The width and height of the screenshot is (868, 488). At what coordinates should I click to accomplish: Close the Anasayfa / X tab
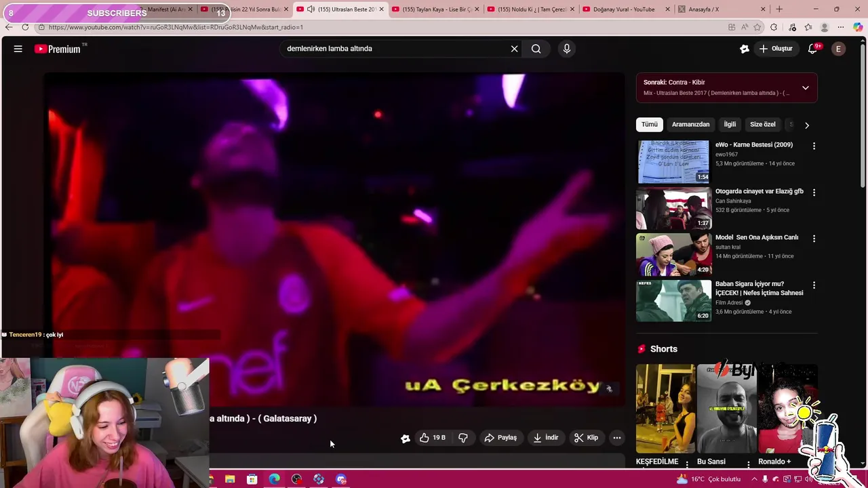[x=763, y=9]
